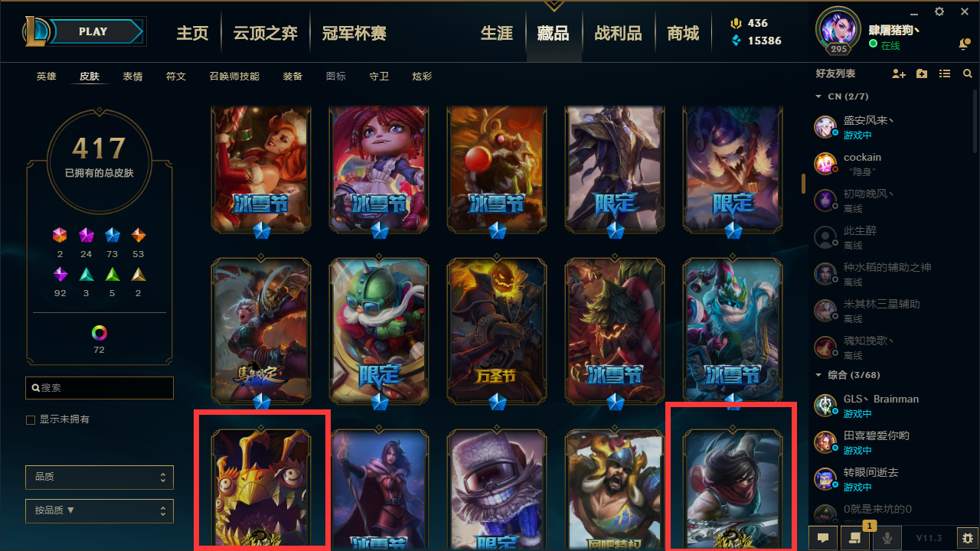
Task: Open the 按品质 sort dropdown
Action: 100,510
